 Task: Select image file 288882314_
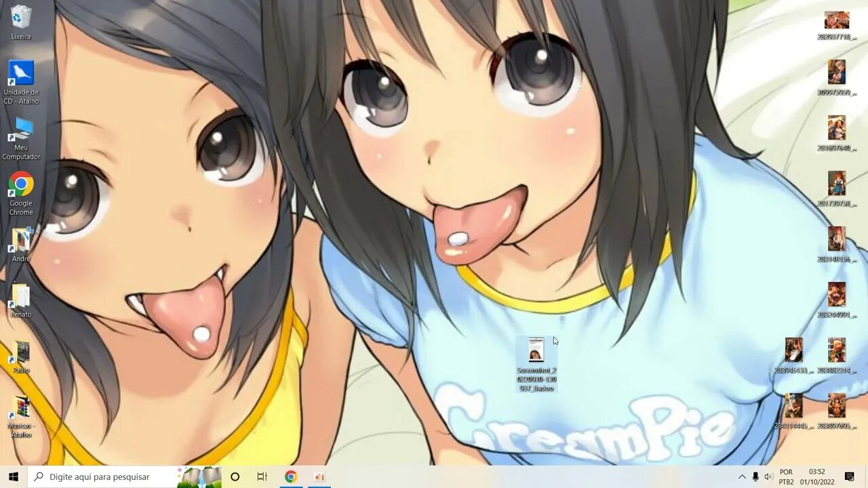click(836, 356)
